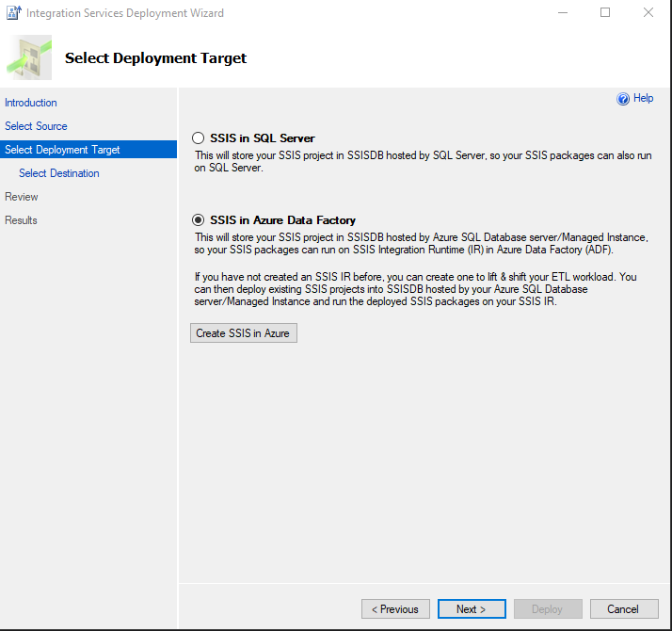Select the Select Deployment Target step
Screen dimensions: 672x631
tap(88, 150)
